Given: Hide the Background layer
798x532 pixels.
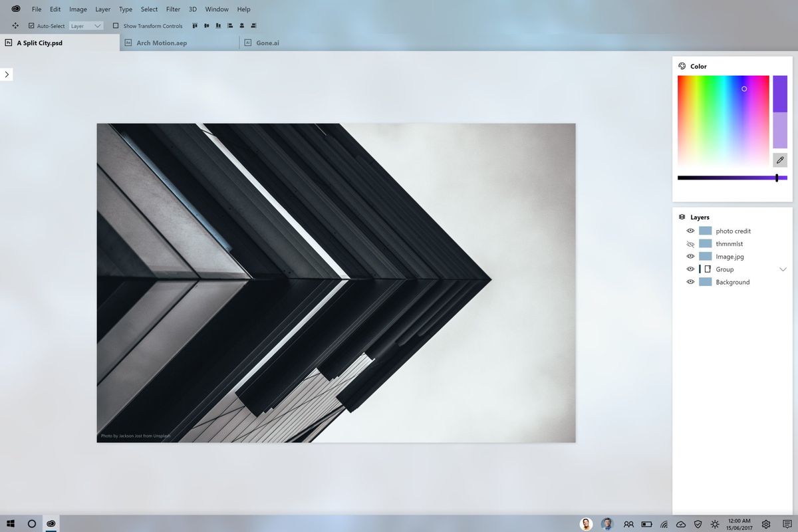Looking at the screenshot, I should coord(690,282).
